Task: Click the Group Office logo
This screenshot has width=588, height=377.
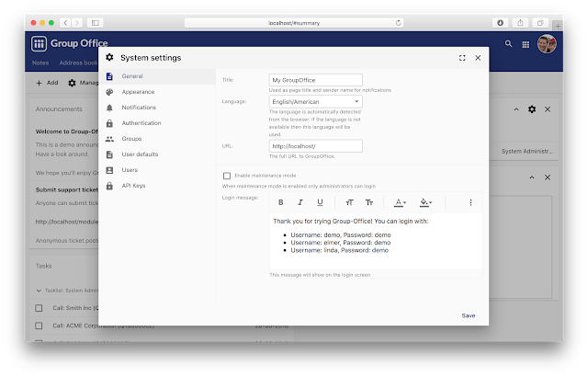Action: coord(70,43)
